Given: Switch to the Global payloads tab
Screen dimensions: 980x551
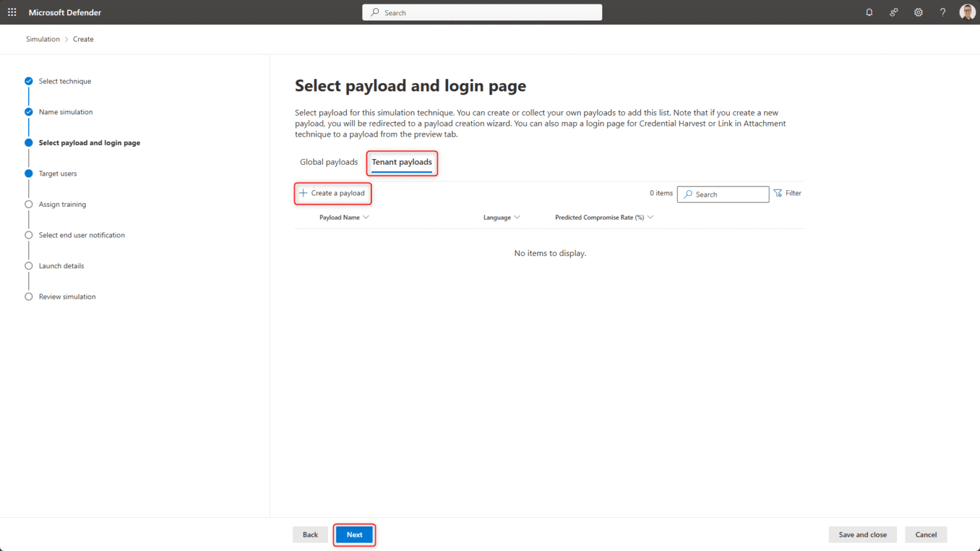Looking at the screenshot, I should (x=329, y=162).
